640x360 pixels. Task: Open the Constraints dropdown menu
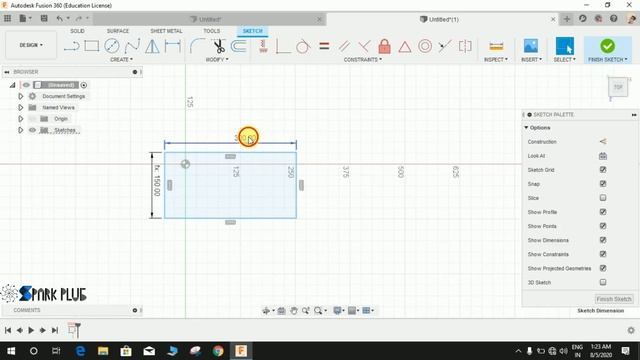click(362, 60)
